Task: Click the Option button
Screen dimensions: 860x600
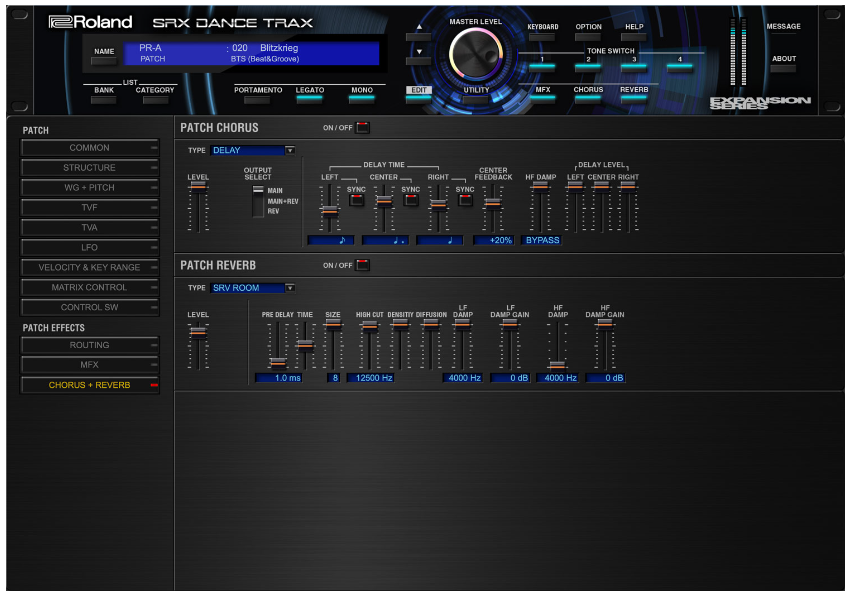Action: (x=588, y=37)
